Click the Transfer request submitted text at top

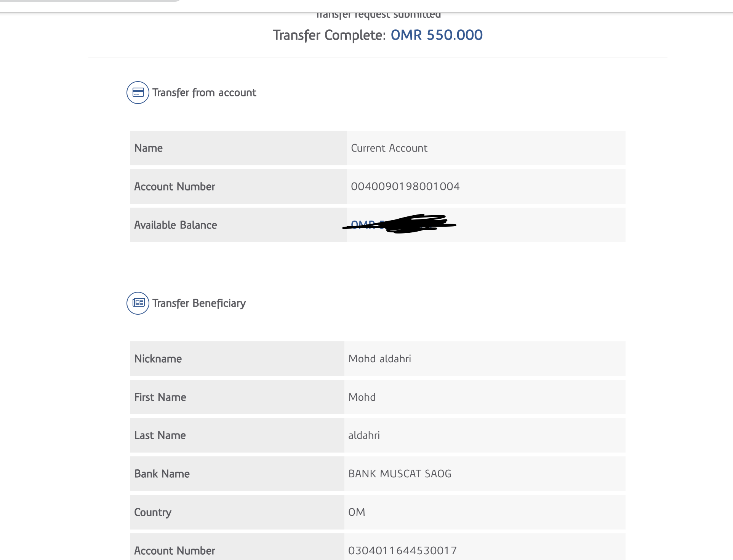[378, 15]
